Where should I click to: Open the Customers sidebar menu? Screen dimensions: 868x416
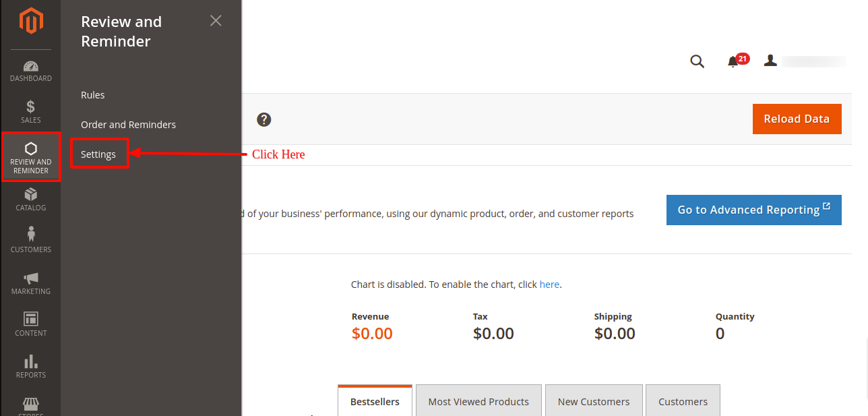coord(31,241)
